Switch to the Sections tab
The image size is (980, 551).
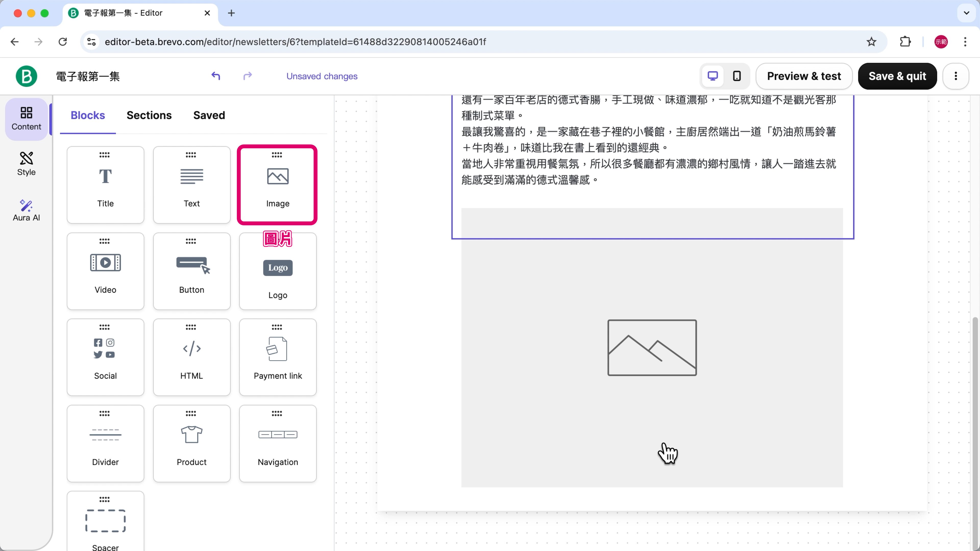click(149, 115)
